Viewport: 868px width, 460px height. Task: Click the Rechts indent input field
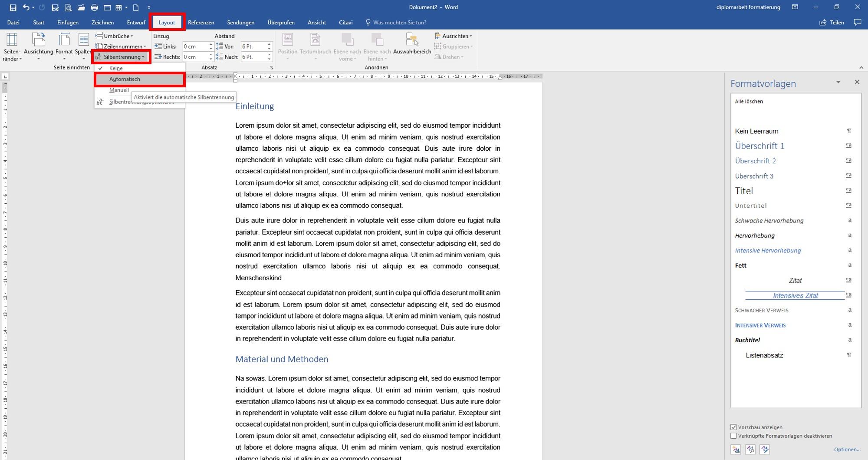(x=195, y=57)
